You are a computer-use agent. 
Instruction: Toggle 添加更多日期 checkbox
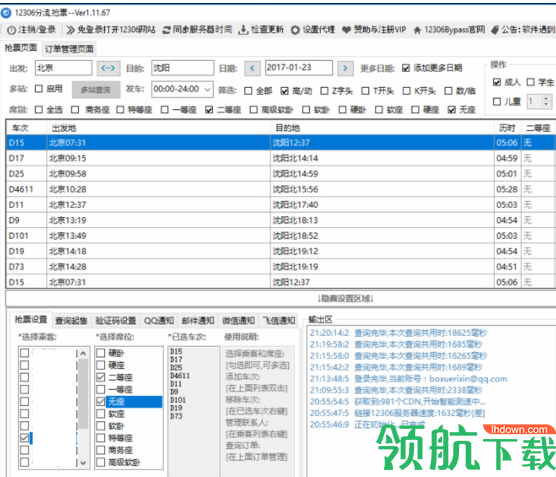[x=406, y=68]
